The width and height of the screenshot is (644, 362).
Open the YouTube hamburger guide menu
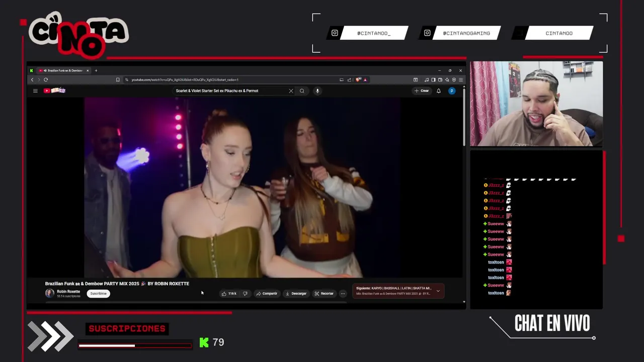pos(35,91)
